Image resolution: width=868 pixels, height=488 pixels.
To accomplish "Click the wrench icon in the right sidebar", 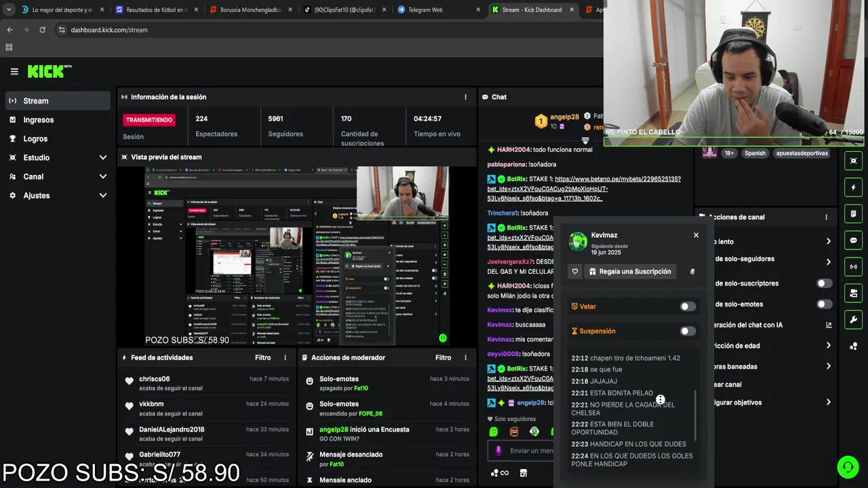I will click(x=853, y=319).
